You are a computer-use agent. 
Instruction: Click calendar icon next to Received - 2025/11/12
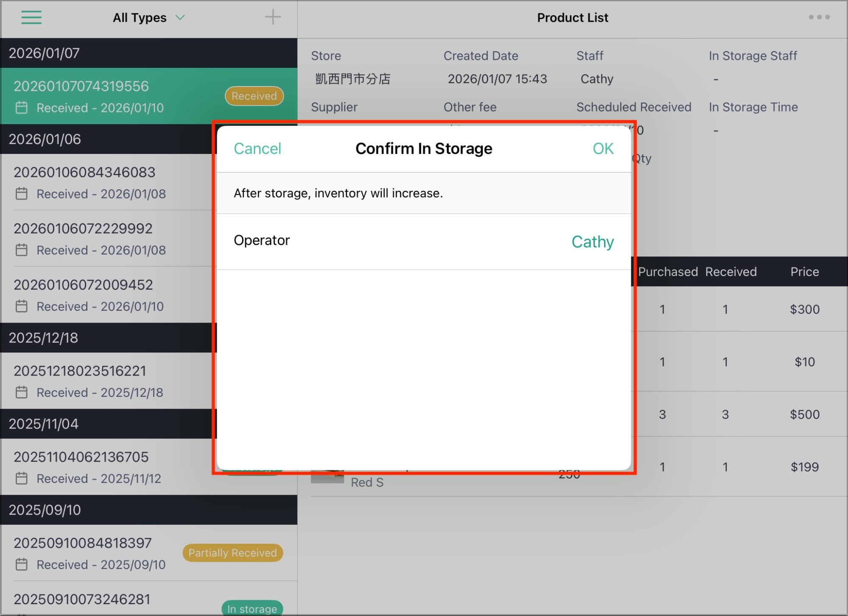[22, 478]
